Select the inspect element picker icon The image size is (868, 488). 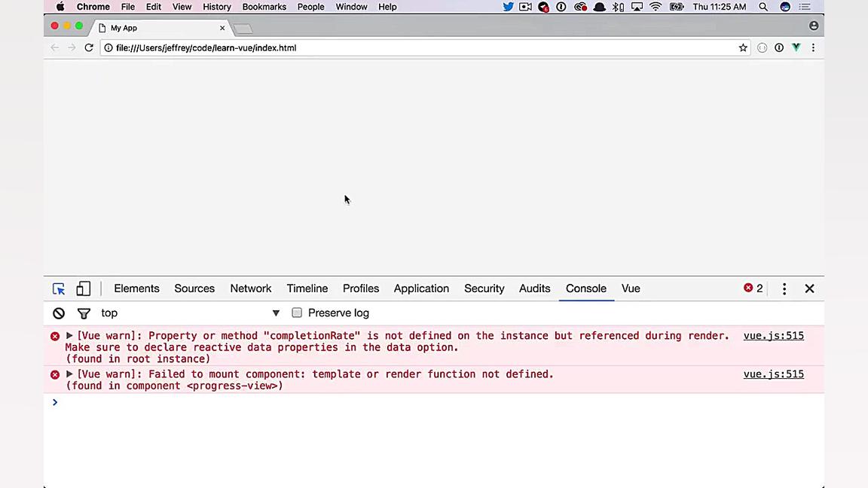pyautogui.click(x=59, y=289)
